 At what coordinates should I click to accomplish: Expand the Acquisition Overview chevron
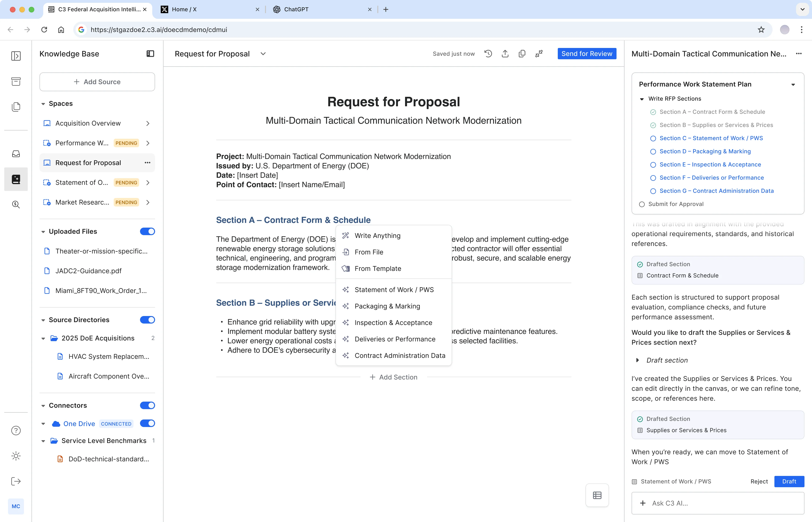[x=148, y=123]
